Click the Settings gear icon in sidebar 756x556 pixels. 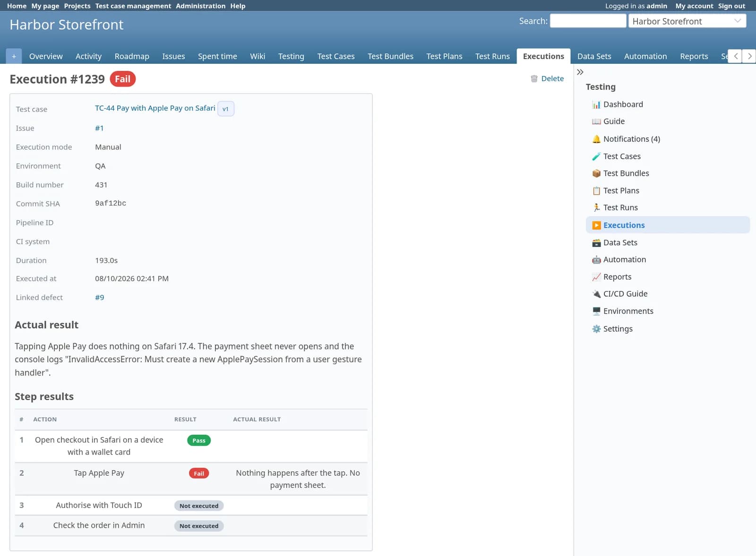(596, 329)
